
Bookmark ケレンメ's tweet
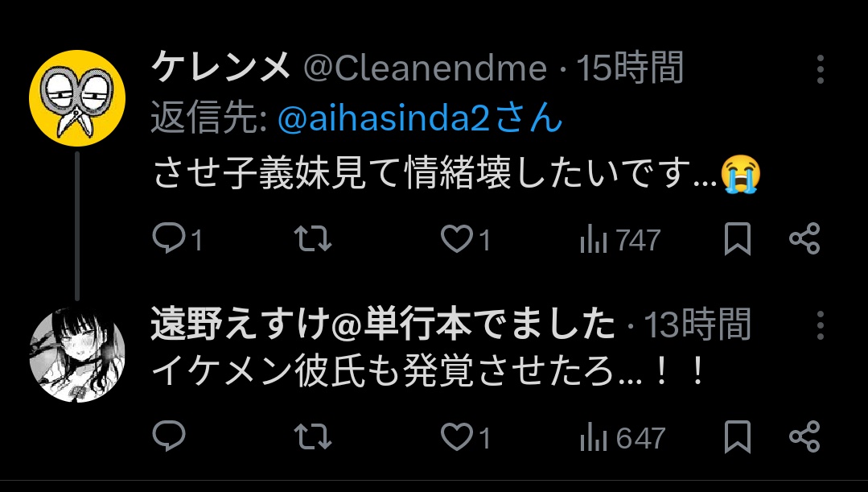[x=738, y=239]
